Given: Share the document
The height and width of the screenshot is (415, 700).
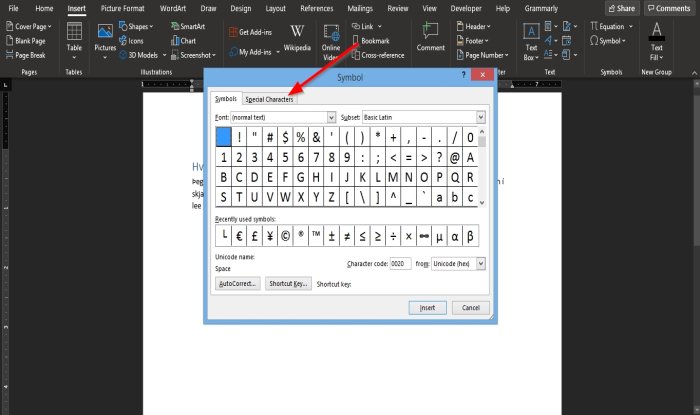Looking at the screenshot, I should (622, 8).
